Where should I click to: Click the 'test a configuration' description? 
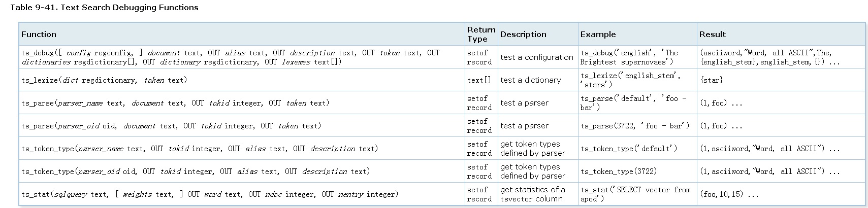point(536,57)
